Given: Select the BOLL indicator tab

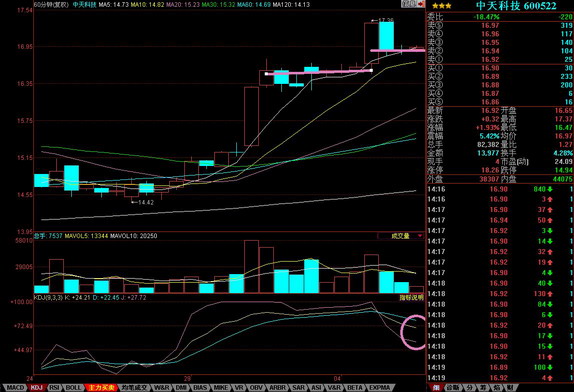Looking at the screenshot, I should (73, 387).
